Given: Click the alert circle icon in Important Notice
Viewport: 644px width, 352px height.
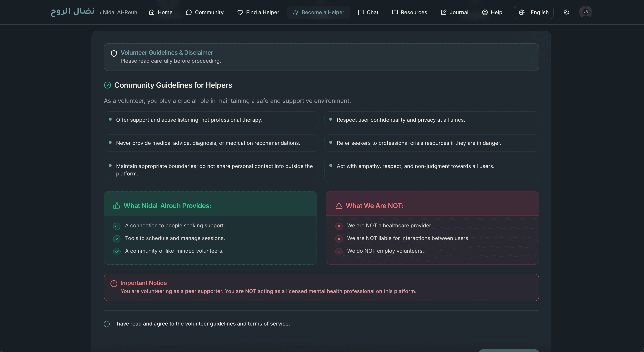Looking at the screenshot, I should pos(114,284).
